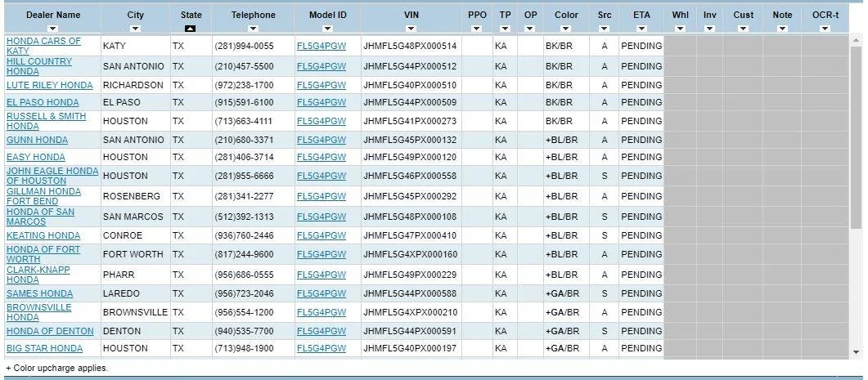Open the Src column filter dropdown
This screenshot has width=868, height=380.
[x=605, y=29]
